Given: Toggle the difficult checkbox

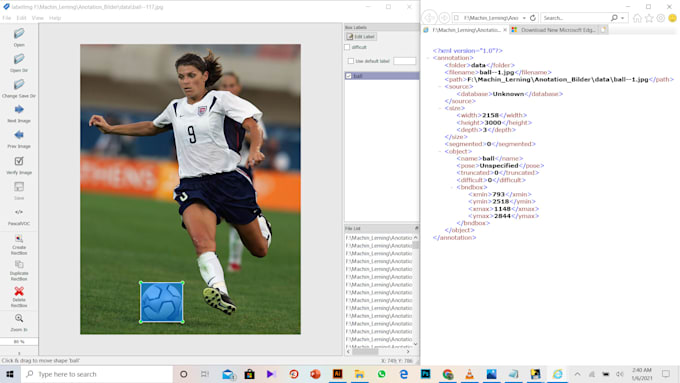Looking at the screenshot, I should (347, 47).
